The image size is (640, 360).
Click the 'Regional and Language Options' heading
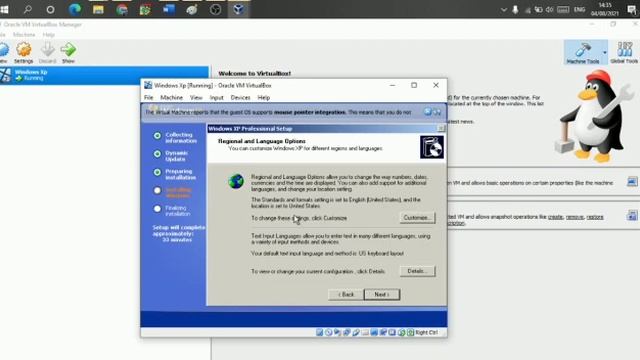[x=262, y=141]
